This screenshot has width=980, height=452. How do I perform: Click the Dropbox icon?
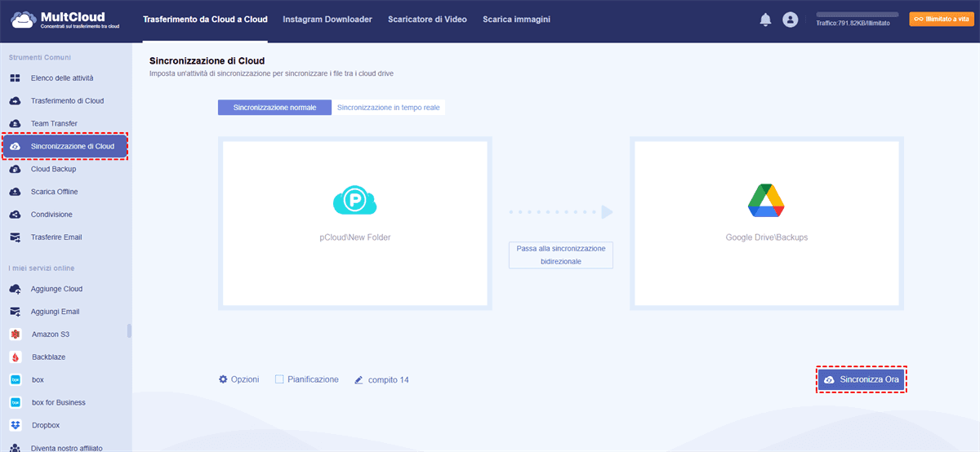[15, 425]
